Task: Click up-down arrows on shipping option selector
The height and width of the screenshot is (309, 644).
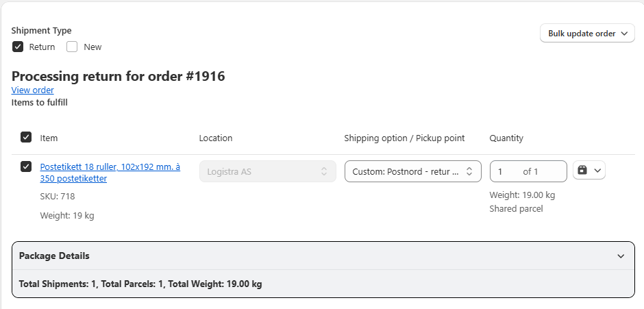Action: 469,171
